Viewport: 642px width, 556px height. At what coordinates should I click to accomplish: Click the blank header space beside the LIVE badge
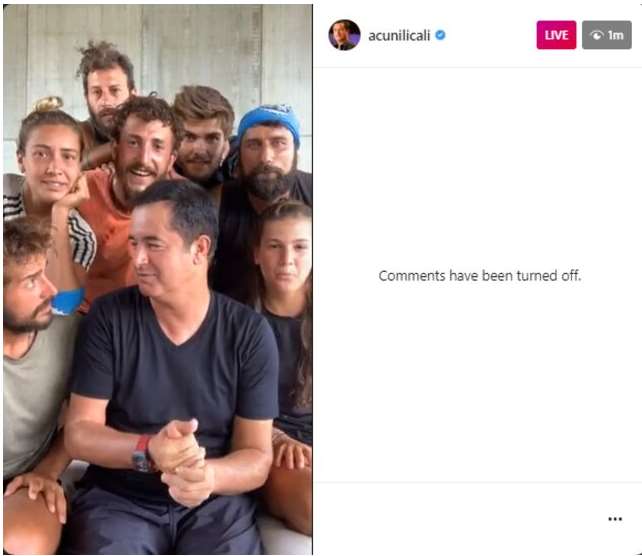coord(489,35)
